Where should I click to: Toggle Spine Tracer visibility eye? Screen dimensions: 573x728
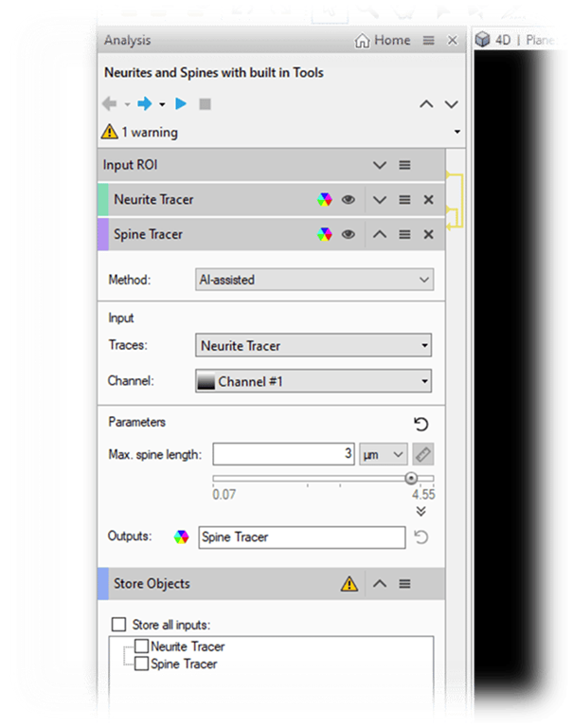click(x=349, y=234)
